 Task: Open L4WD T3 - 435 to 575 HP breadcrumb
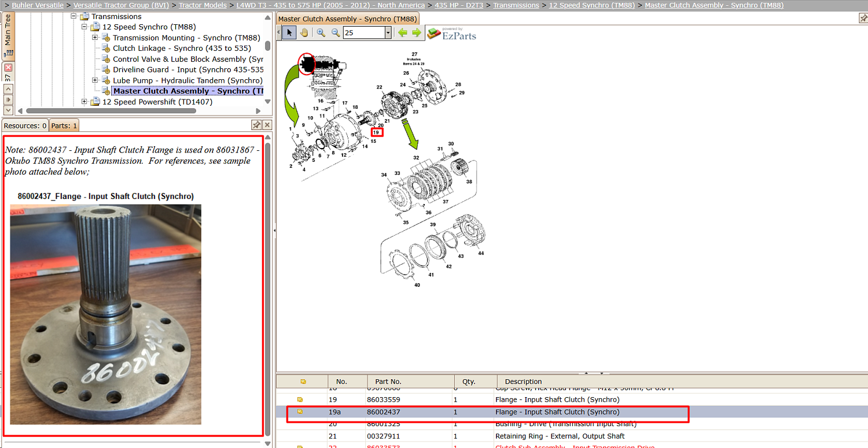point(330,5)
